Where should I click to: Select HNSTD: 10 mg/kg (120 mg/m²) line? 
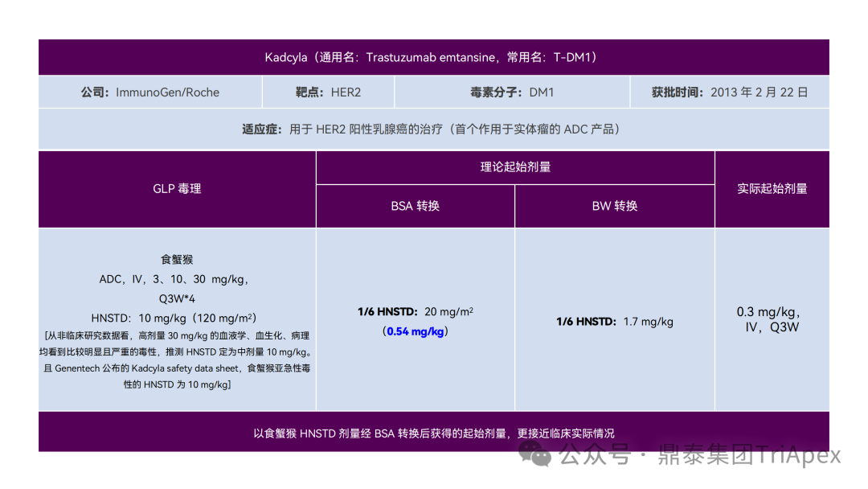174,318
